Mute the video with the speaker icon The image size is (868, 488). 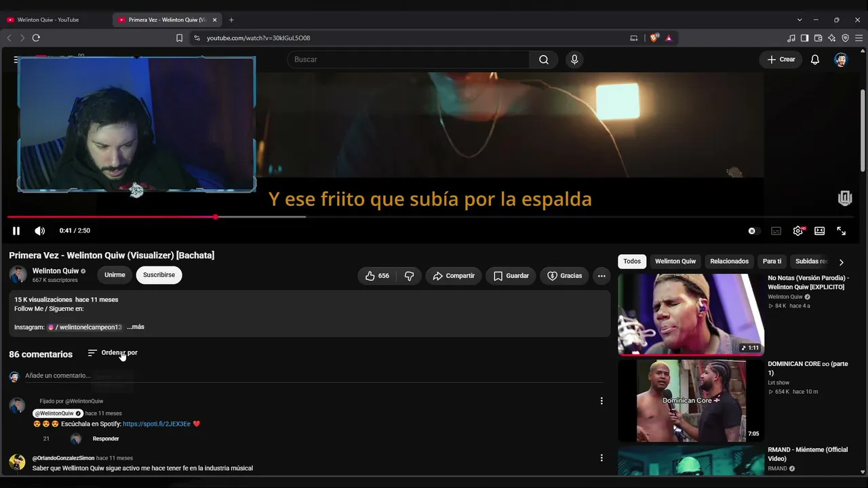[x=40, y=231]
